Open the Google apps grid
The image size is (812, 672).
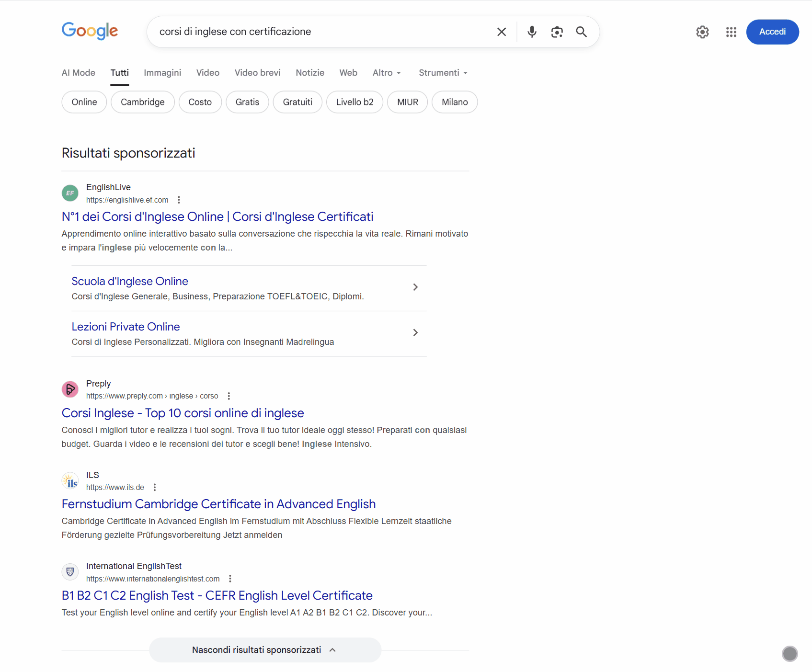(731, 32)
